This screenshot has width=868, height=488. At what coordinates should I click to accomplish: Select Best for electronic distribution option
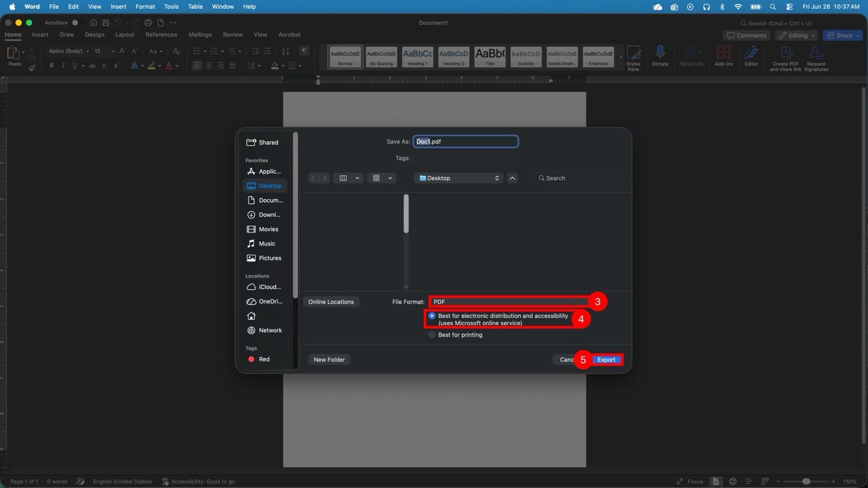[432, 316]
